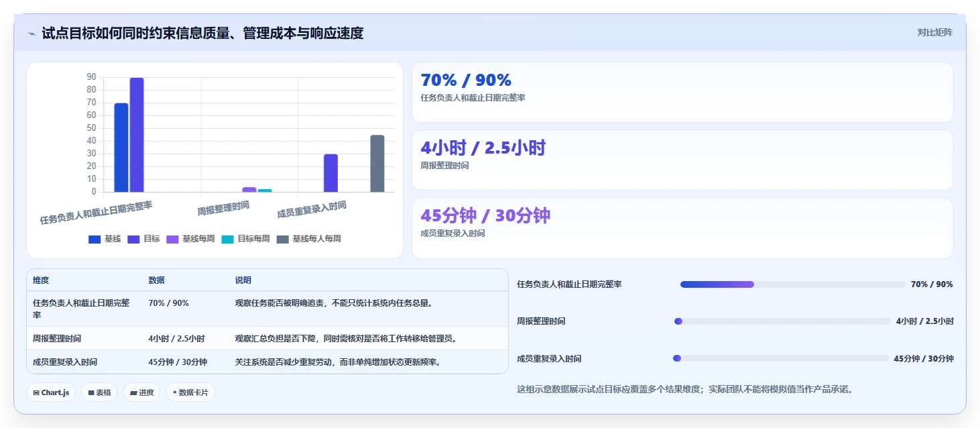The width and height of the screenshot is (980, 428).
Task: Click the 任务负责人和截止日期完整率 progress bar
Action: 792,284
